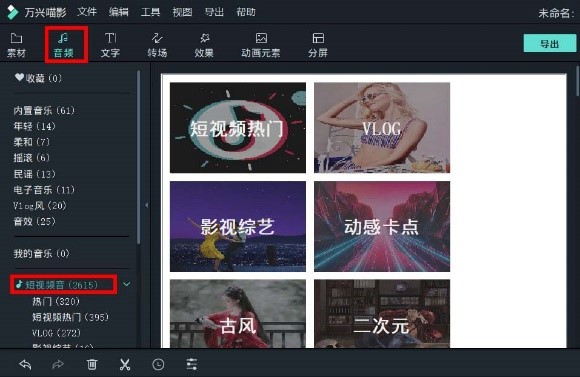Open the 分屏 split screen tab
The width and height of the screenshot is (580, 377).
click(318, 45)
